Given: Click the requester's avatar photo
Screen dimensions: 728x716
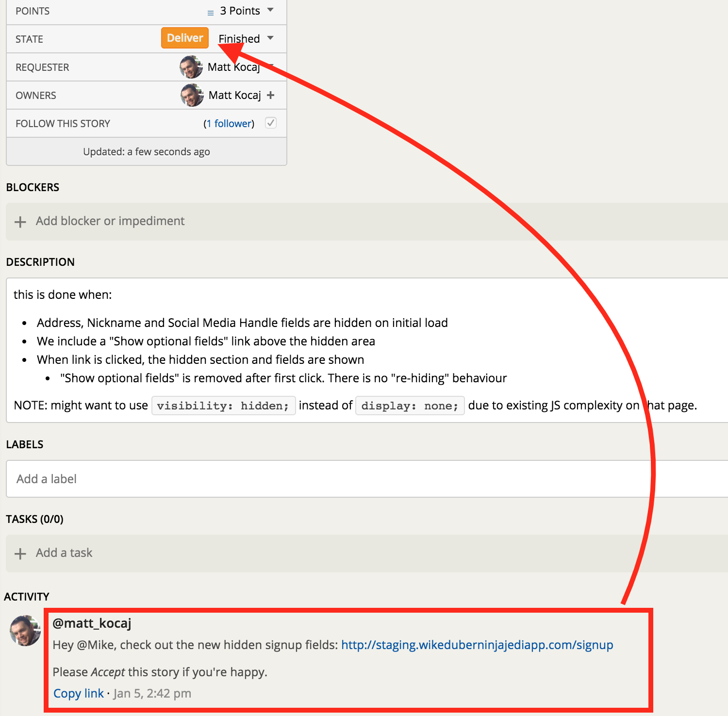Looking at the screenshot, I should click(191, 67).
